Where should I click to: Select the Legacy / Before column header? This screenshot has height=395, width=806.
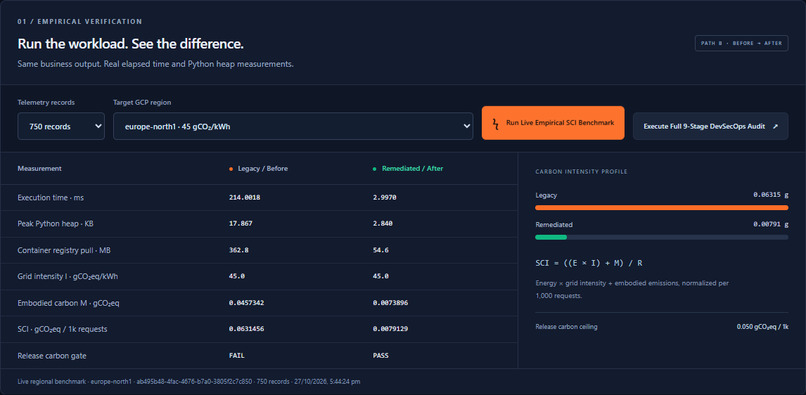262,169
